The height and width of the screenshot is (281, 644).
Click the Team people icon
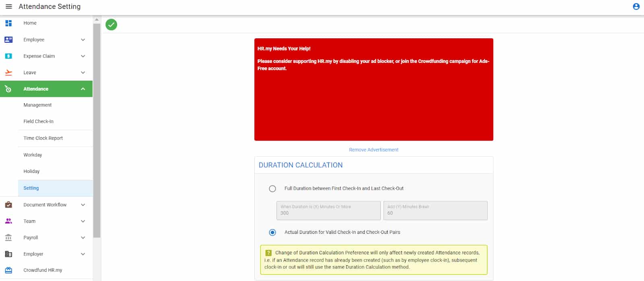8,221
